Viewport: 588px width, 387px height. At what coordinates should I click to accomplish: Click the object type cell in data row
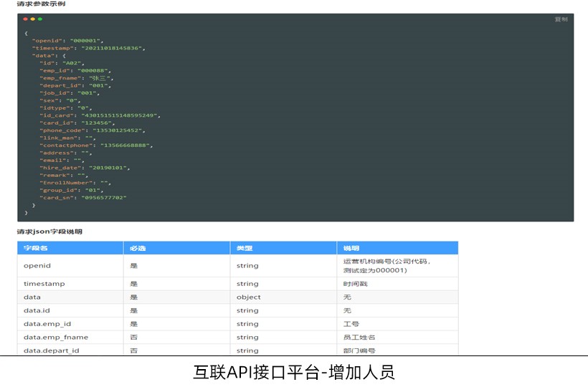248,297
